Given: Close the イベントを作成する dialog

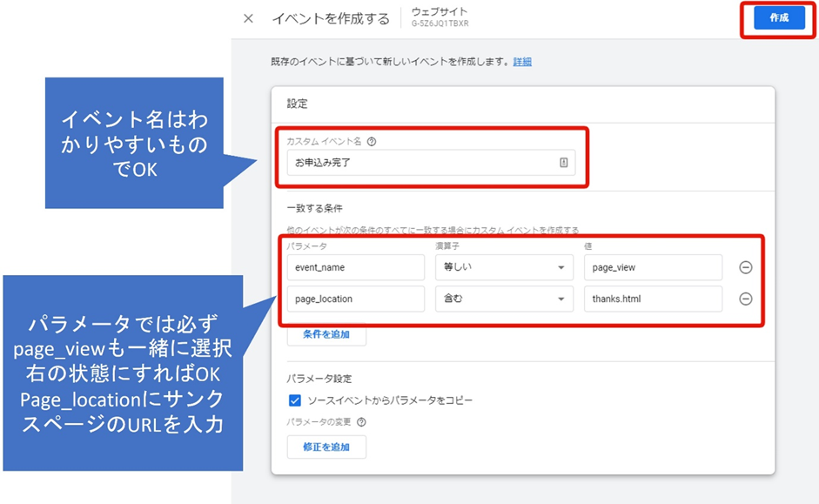Looking at the screenshot, I should tap(249, 19).
